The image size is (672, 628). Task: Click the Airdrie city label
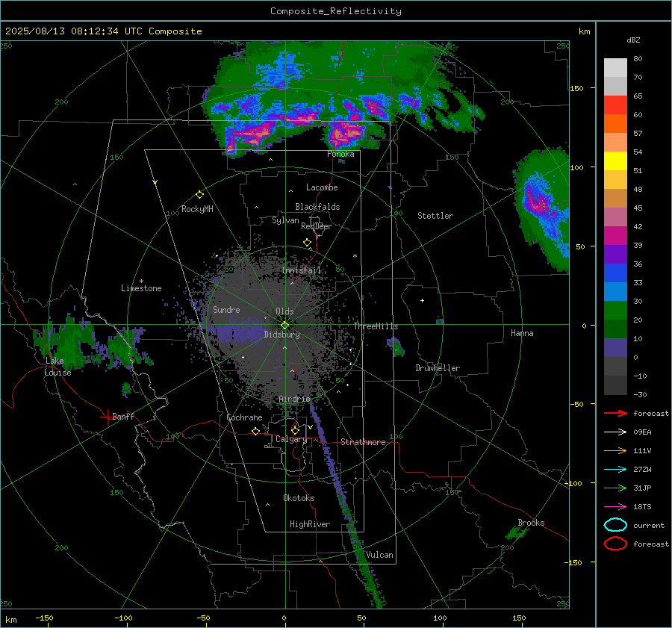294,399
